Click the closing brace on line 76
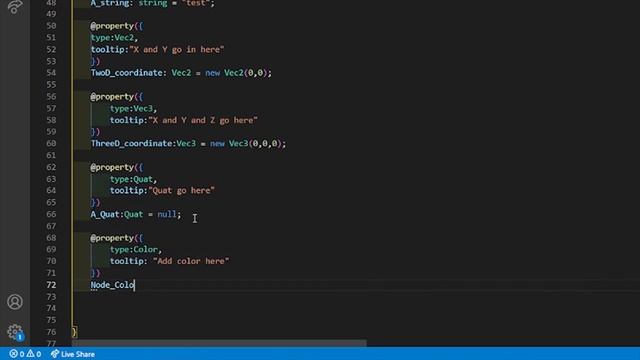Viewport: 640px width, 360px height. 75,332
